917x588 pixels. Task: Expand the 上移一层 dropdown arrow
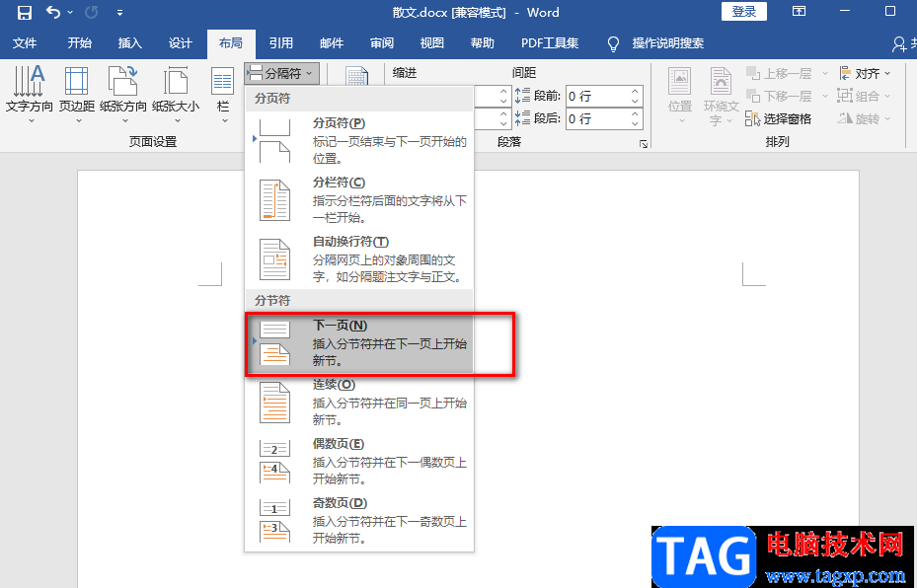click(824, 74)
